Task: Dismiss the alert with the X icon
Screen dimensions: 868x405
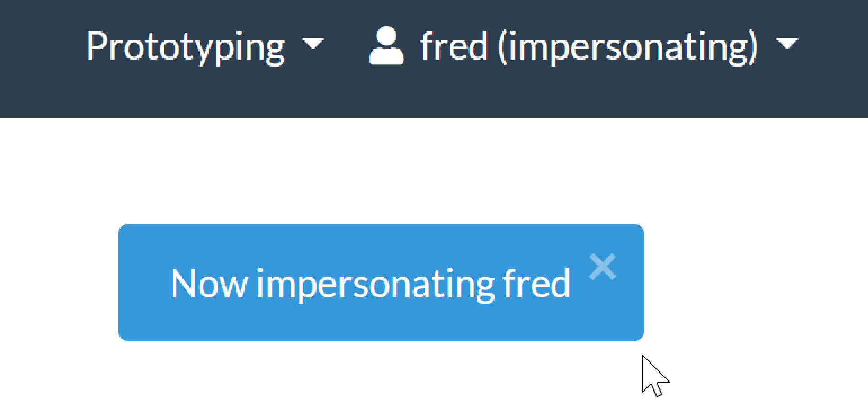Action: pyautogui.click(x=602, y=266)
